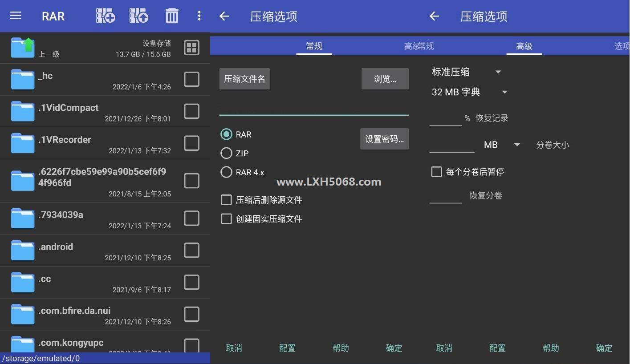Open the .6226f7cbe59e99a90b5cef6f94f966fd folder icon
630x364 pixels.
click(23, 181)
